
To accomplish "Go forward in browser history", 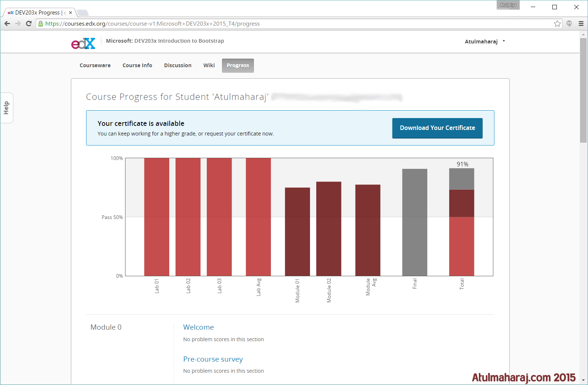I will click(x=18, y=23).
